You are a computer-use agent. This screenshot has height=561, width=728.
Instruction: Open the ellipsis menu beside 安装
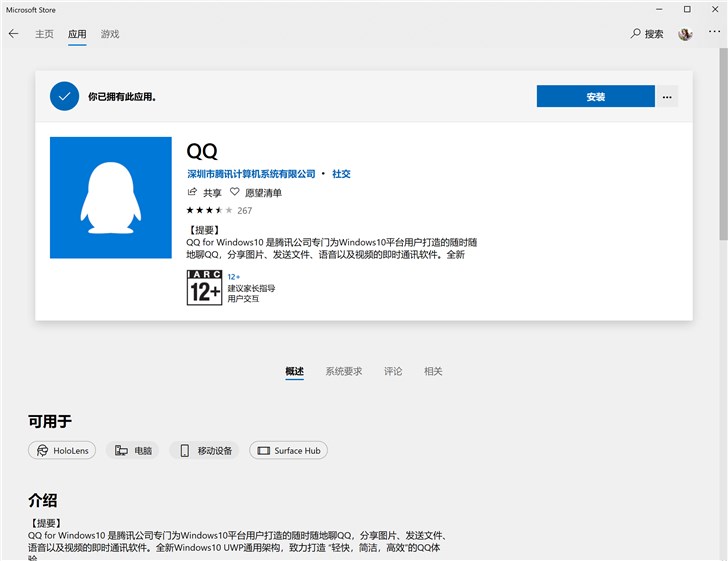(x=667, y=97)
